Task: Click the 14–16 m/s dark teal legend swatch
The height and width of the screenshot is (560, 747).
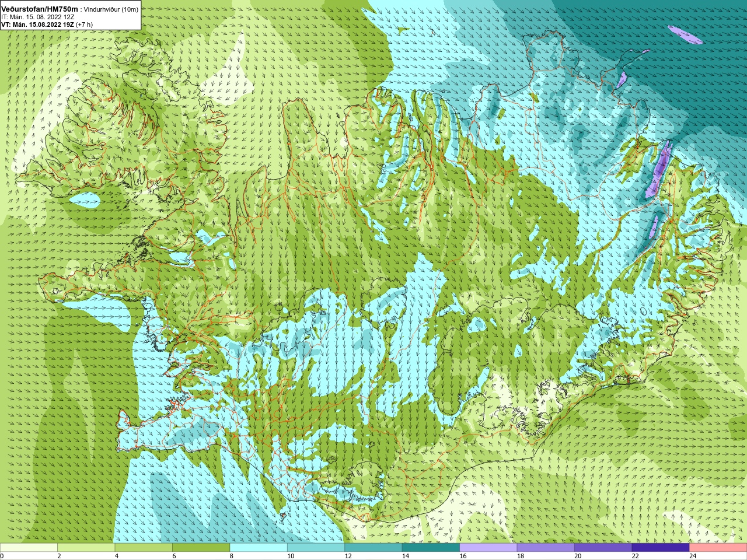Action: [431, 548]
